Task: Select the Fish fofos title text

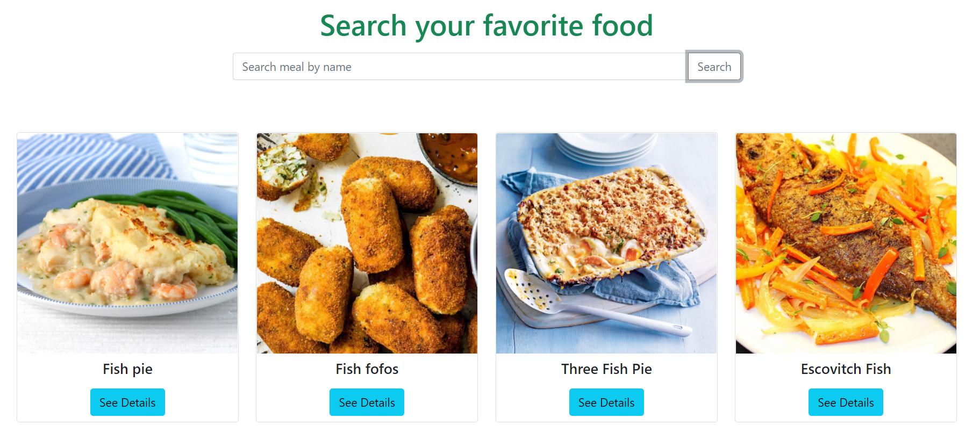Action: pos(367,369)
